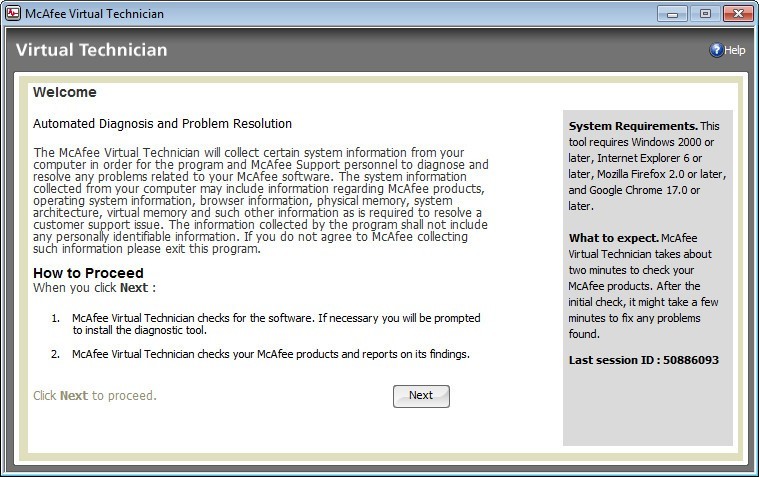
Task: Click the 'Google Chrome 17.0 or' requirement line
Action: pyautogui.click(x=634, y=190)
